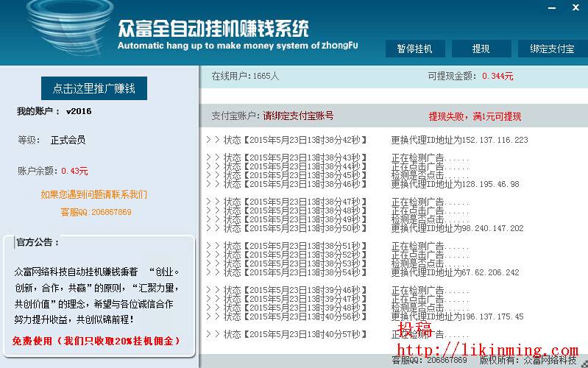Close the ZhongFu application window
The image size is (588, 368).
pyautogui.click(x=575, y=7)
